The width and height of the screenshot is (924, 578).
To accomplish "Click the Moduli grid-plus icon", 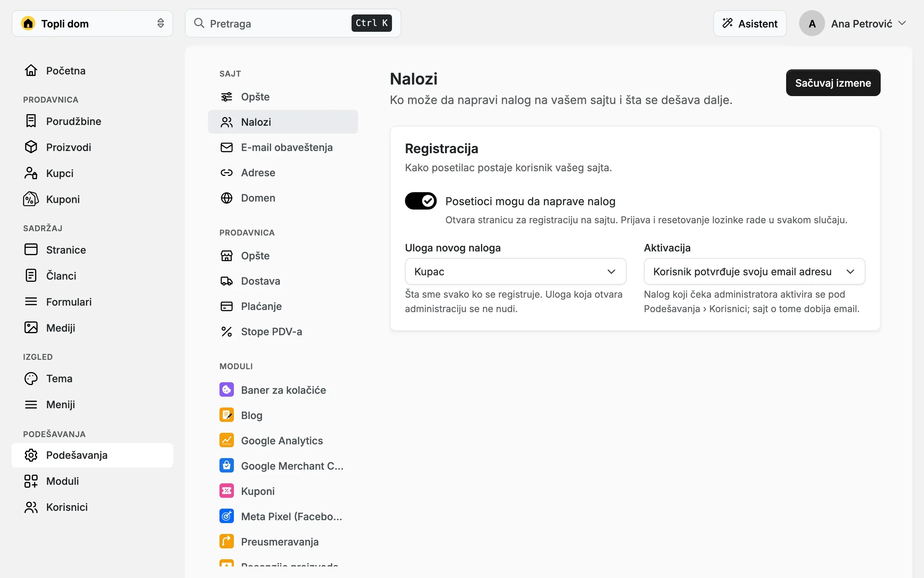I will click(31, 481).
